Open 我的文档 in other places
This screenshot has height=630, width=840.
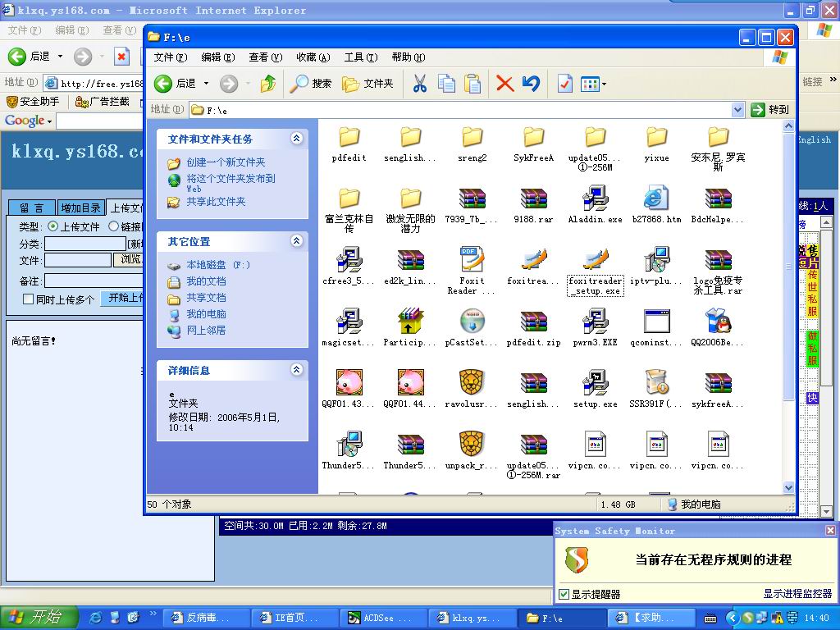tap(206, 281)
